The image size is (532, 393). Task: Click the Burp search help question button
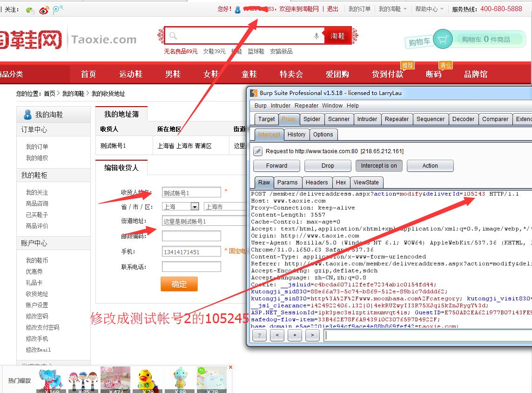(260, 335)
